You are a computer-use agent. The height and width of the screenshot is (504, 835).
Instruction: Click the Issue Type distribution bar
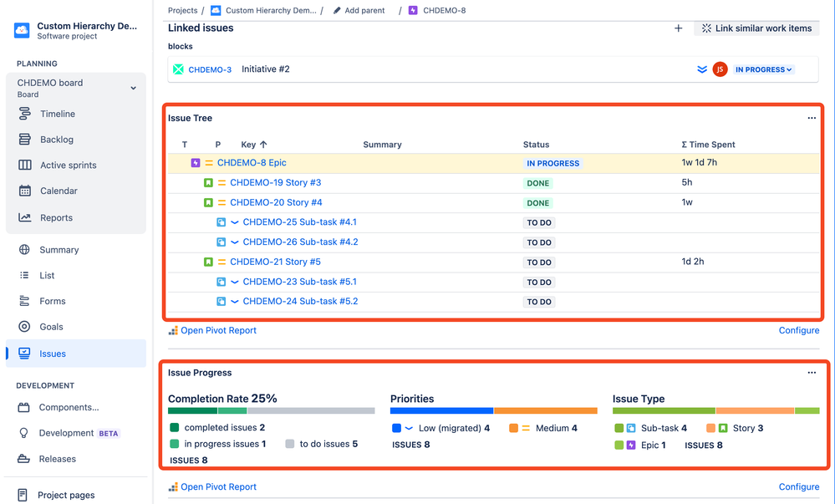tap(715, 410)
